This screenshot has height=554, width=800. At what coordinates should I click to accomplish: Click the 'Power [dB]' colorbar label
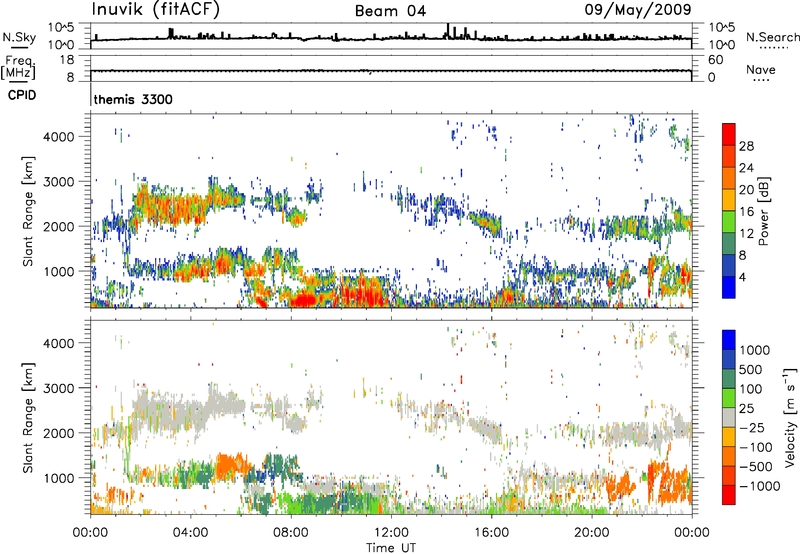[x=763, y=211]
